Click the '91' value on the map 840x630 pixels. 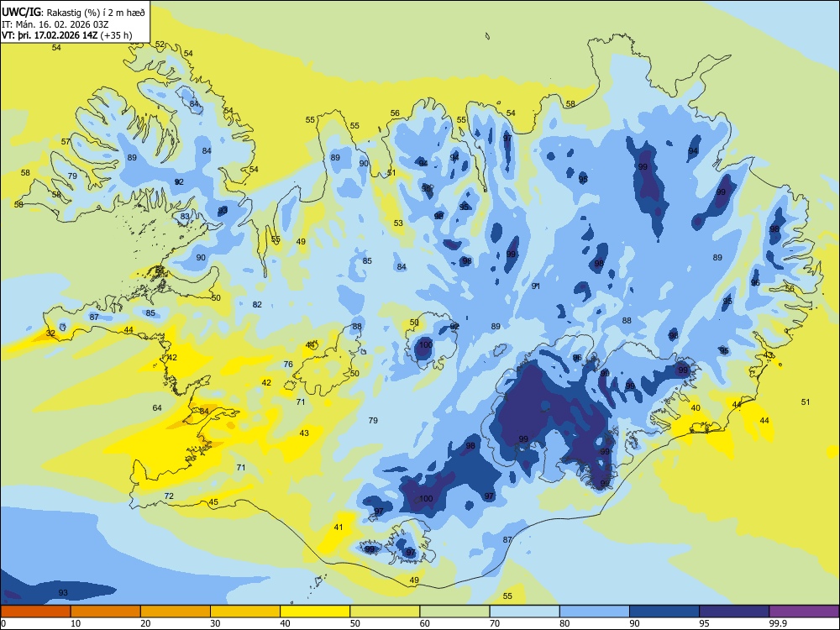(x=536, y=286)
